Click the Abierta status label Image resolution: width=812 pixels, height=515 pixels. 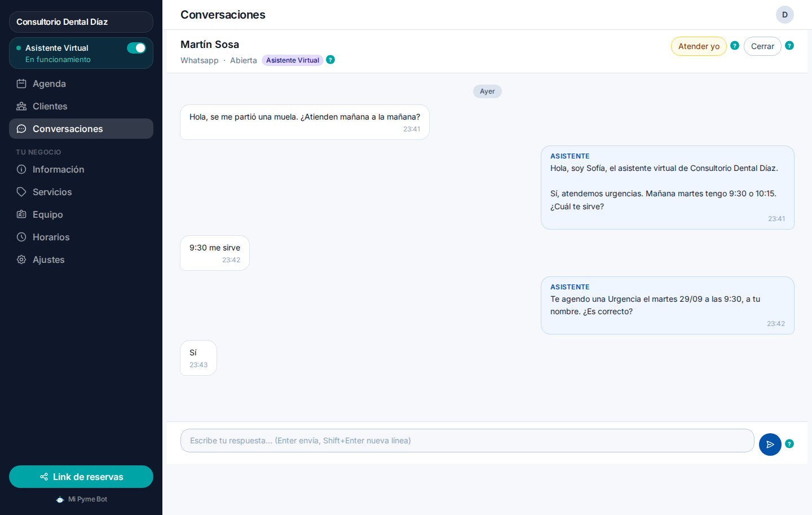pyautogui.click(x=244, y=60)
